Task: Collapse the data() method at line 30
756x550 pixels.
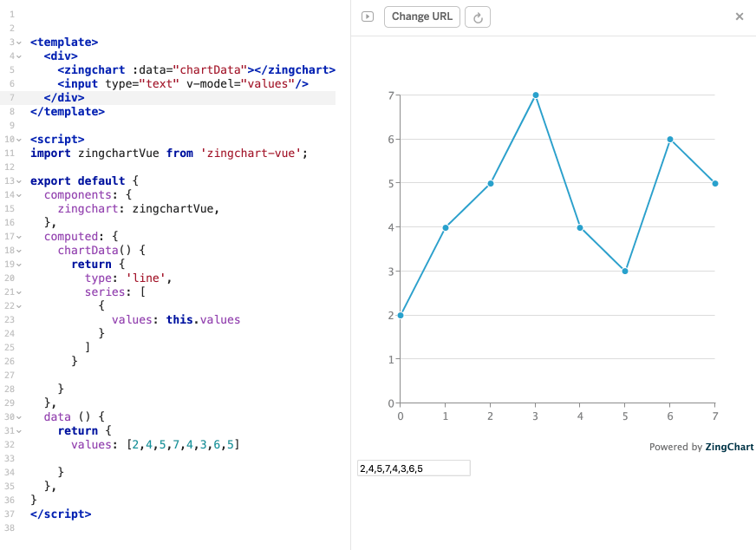Action: (x=16, y=416)
